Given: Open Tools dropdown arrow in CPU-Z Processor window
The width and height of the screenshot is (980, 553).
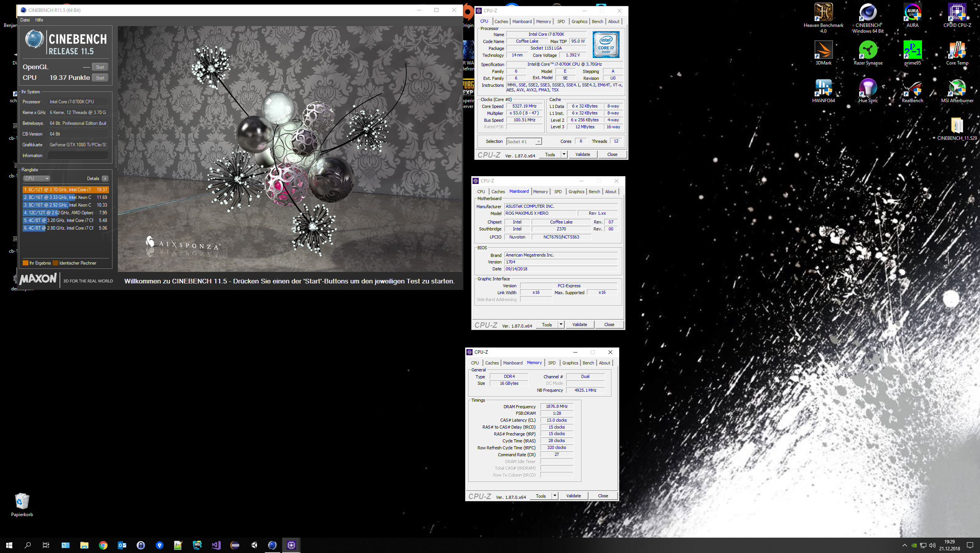Looking at the screenshot, I should tap(564, 154).
